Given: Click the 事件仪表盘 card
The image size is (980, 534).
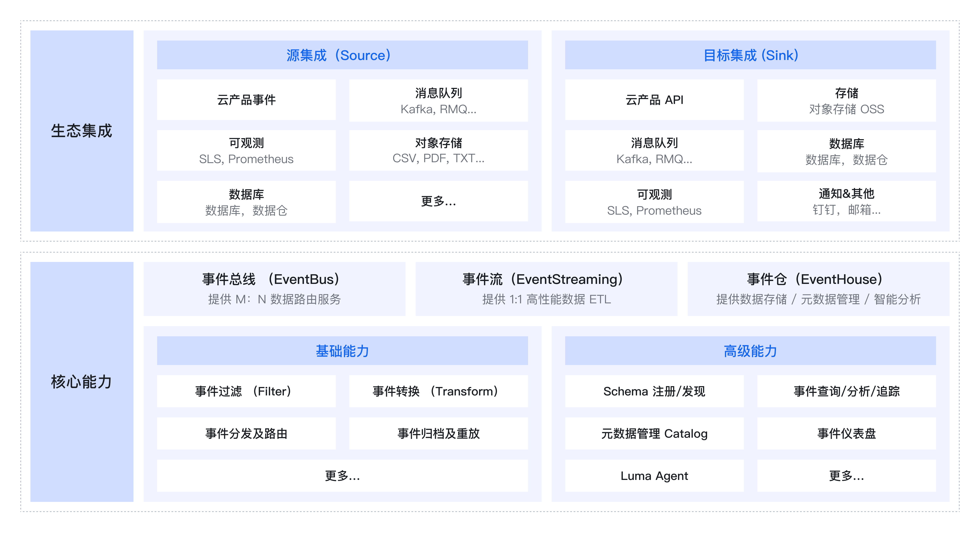Looking at the screenshot, I should 847,433.
